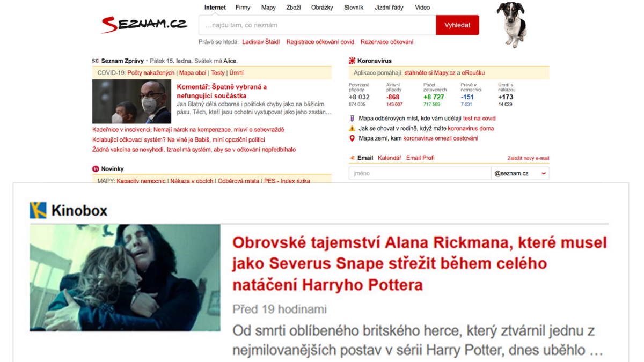Select the Slovník search tab
Screen dimensions: 644x362
(x=354, y=8)
